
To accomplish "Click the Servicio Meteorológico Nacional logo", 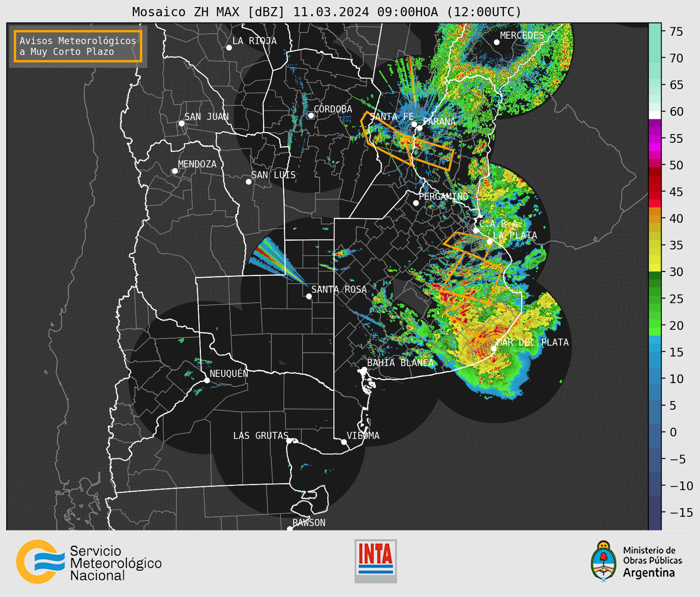I will pos(89,562).
